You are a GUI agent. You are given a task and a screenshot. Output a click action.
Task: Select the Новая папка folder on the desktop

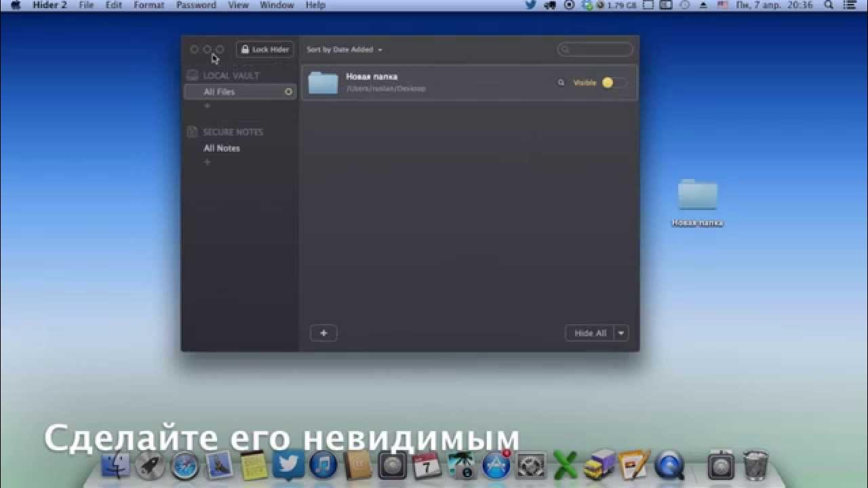pyautogui.click(x=697, y=203)
